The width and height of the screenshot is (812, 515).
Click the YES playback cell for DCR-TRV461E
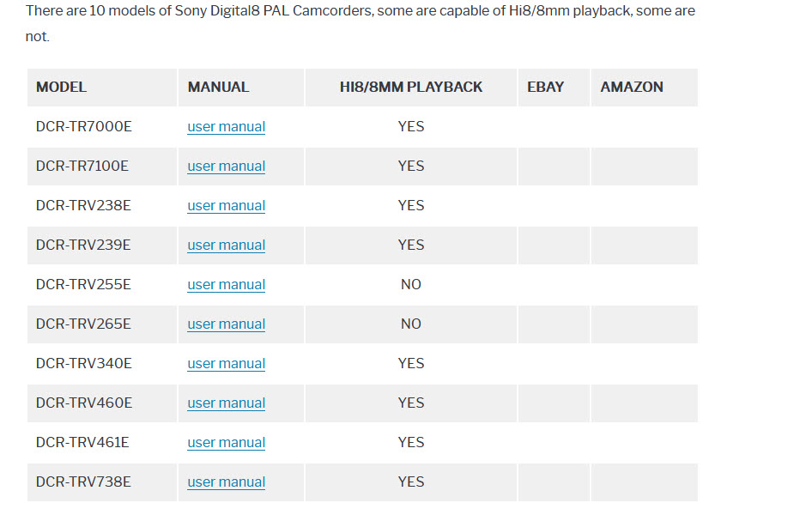click(411, 443)
